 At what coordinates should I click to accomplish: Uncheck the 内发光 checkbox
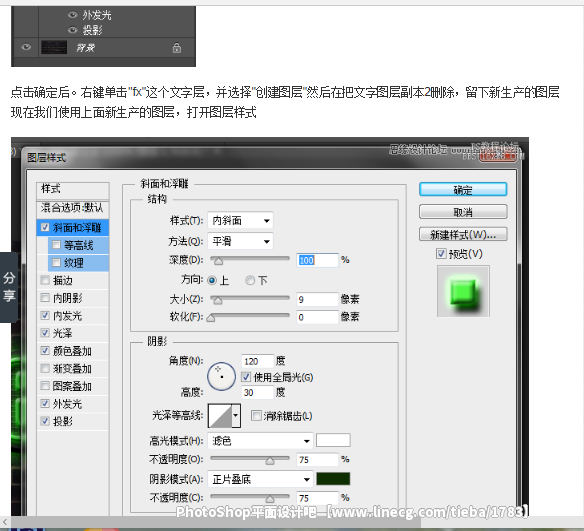45,315
